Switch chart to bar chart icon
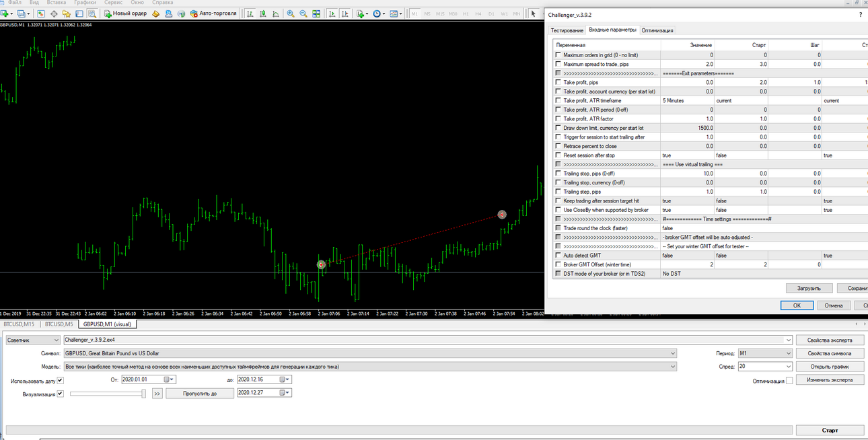 (x=250, y=13)
